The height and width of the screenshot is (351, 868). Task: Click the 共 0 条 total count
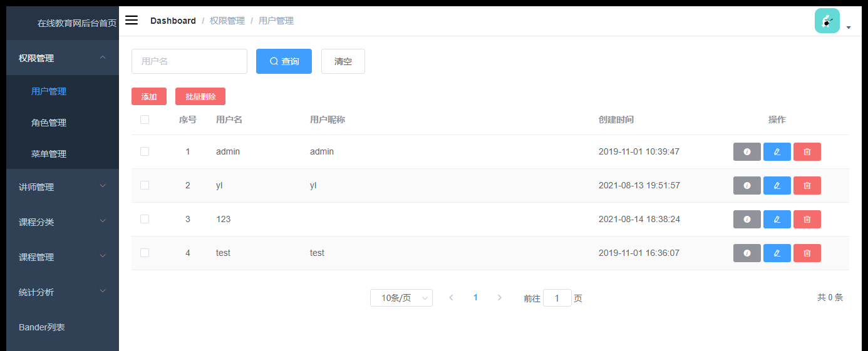click(x=830, y=298)
